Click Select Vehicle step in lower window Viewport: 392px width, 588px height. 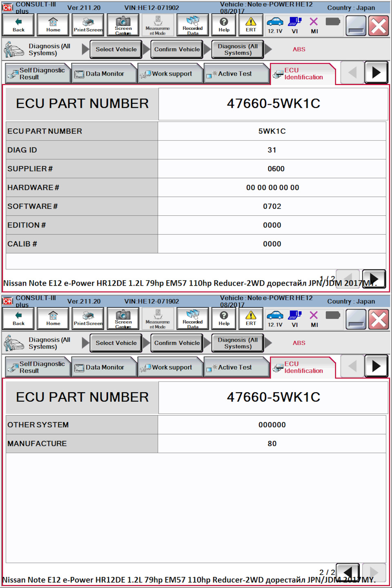(x=116, y=343)
